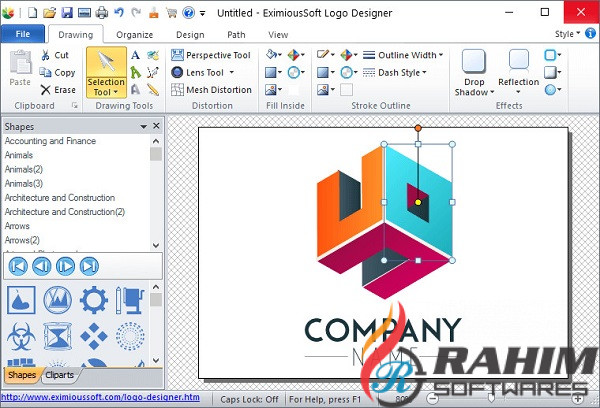The width and height of the screenshot is (600, 408).
Task: Activate the Selection Tool
Action: coord(106,72)
